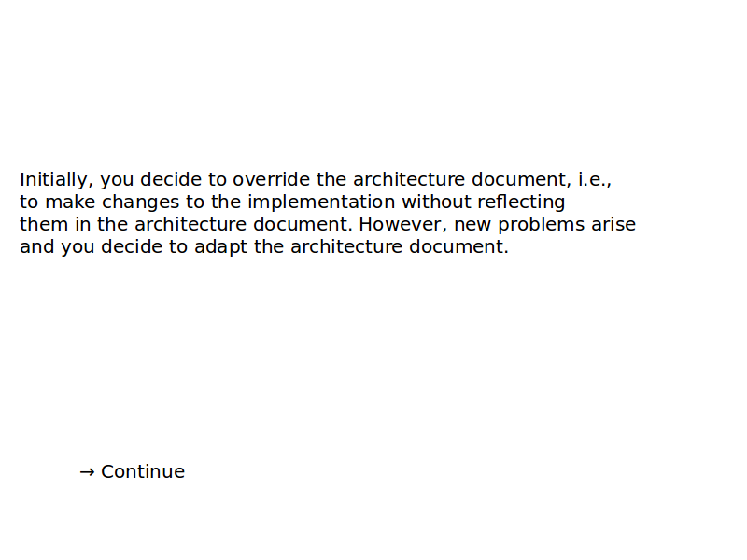747x560 pixels.
Task: Click the line starting "to make changes"
Action: [x=292, y=202]
